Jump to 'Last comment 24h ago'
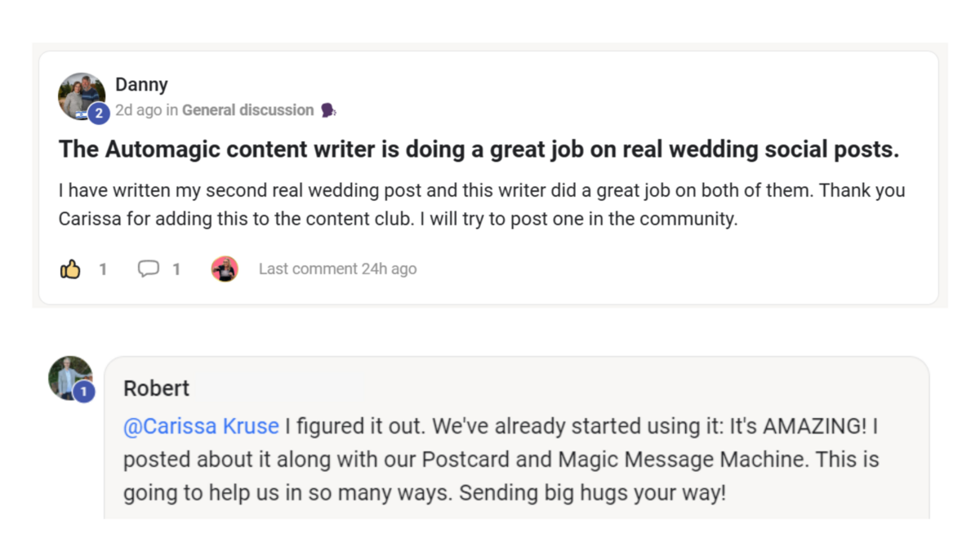The image size is (980, 560). pos(337,269)
